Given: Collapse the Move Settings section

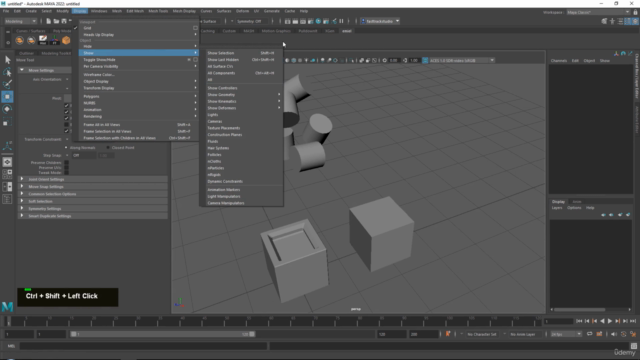Looking at the screenshot, I should coord(22,70).
